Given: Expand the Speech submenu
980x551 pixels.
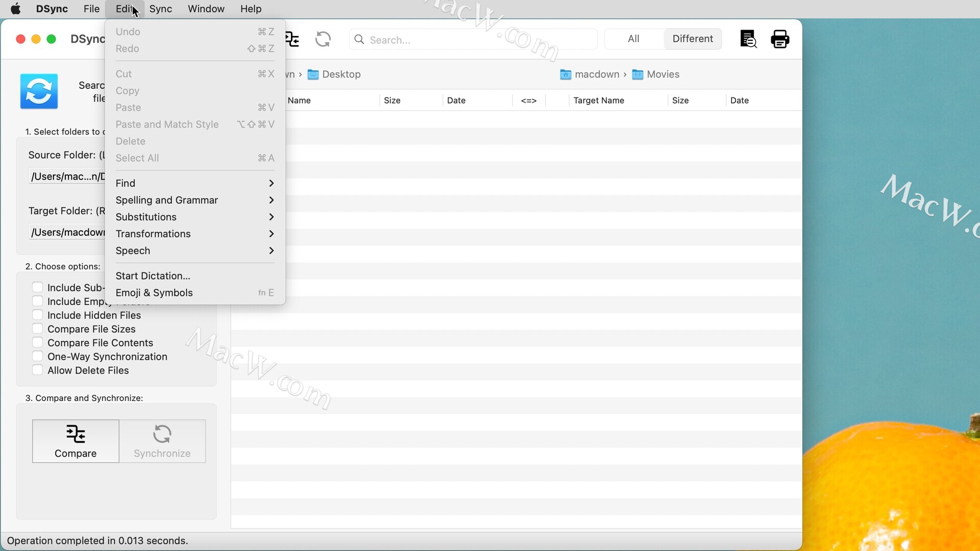Looking at the screenshot, I should point(195,251).
